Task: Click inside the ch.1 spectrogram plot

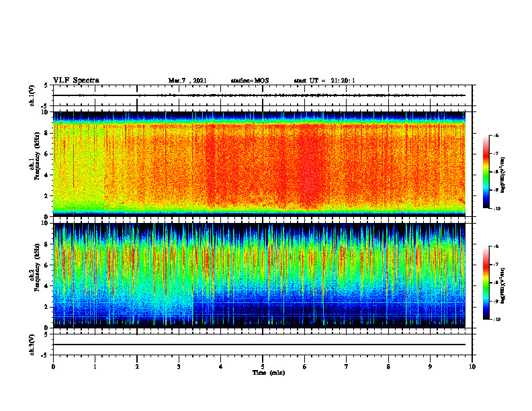Action: pyautogui.click(x=259, y=164)
